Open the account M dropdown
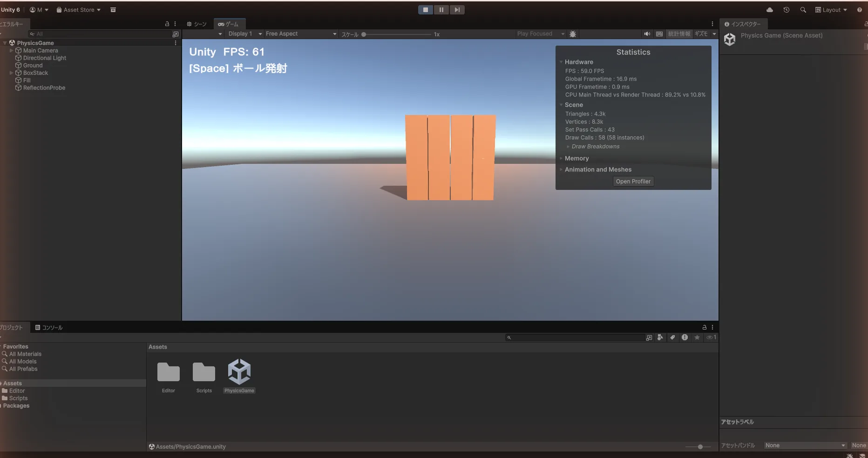Image resolution: width=868 pixels, height=458 pixels. click(39, 10)
